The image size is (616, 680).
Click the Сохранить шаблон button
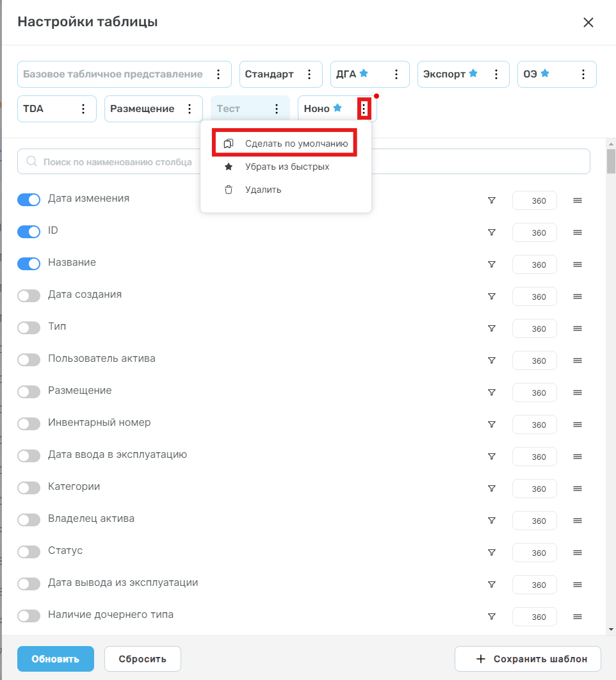point(528,659)
